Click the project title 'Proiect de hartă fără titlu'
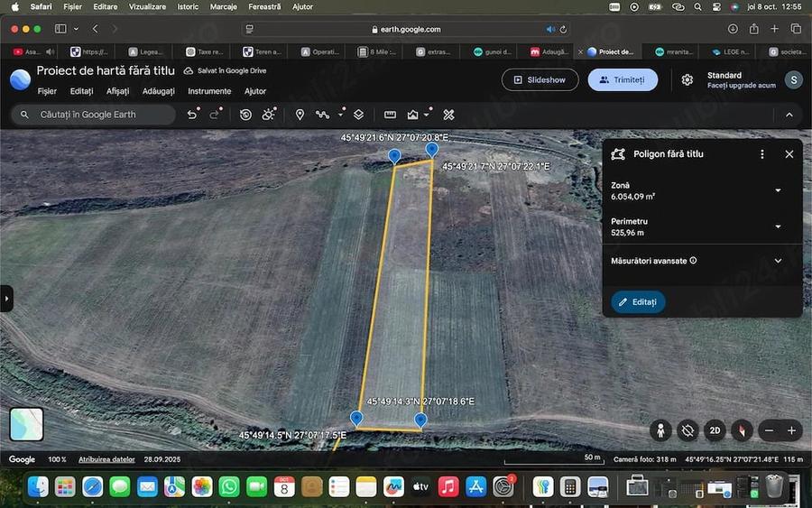The image size is (812, 508). (x=106, y=70)
